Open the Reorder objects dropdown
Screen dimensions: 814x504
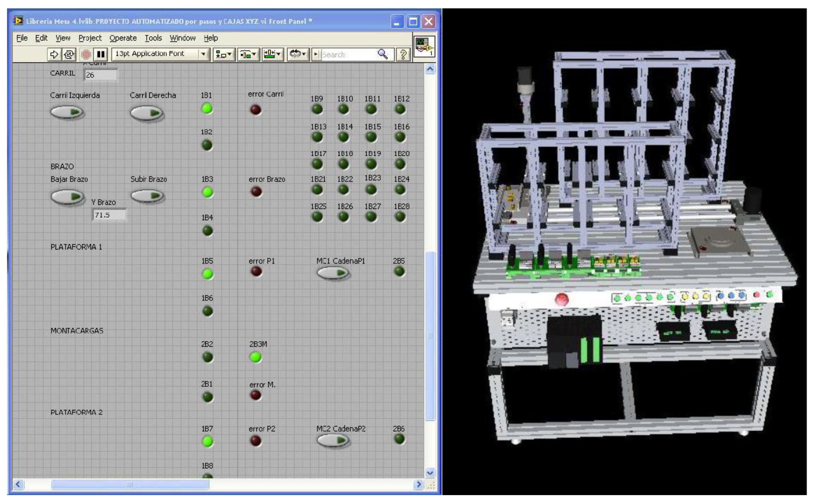tap(298, 54)
